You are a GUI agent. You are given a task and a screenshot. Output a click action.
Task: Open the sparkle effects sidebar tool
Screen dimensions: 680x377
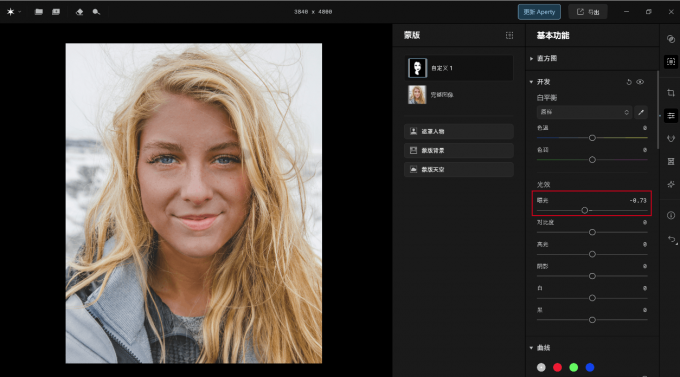click(x=671, y=184)
